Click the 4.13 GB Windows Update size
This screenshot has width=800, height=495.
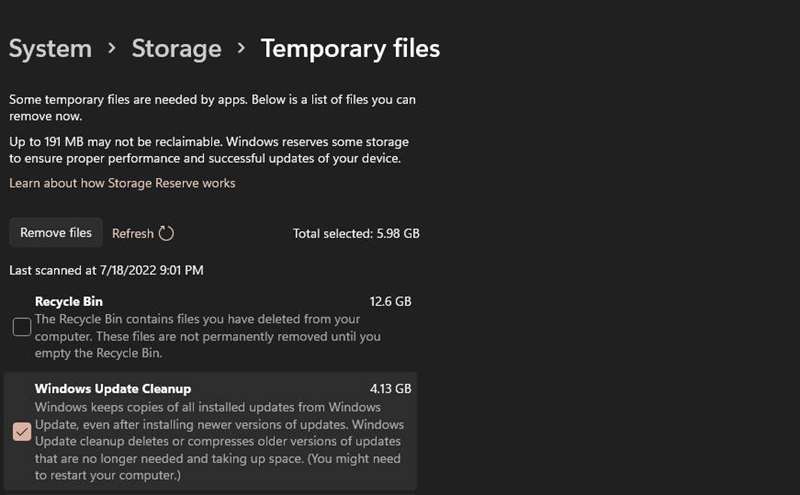pyautogui.click(x=390, y=389)
